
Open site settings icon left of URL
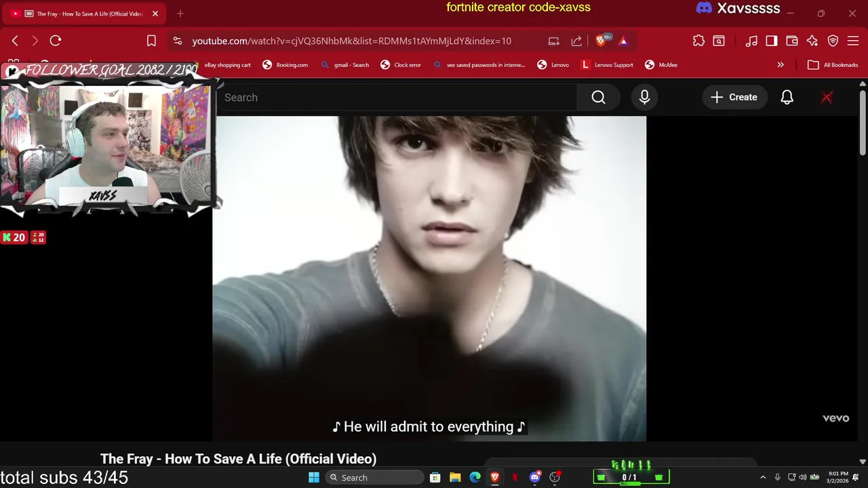click(x=177, y=41)
